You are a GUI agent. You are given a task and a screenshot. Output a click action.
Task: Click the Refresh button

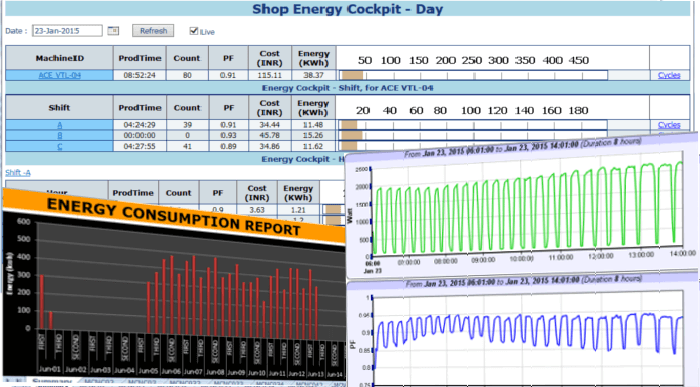[x=153, y=31]
